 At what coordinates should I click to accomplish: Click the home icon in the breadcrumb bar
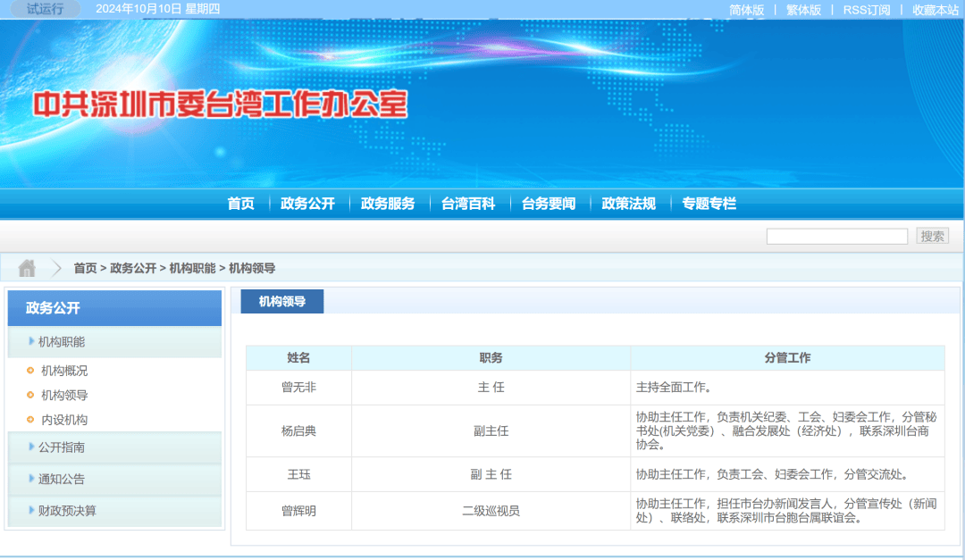(x=27, y=268)
